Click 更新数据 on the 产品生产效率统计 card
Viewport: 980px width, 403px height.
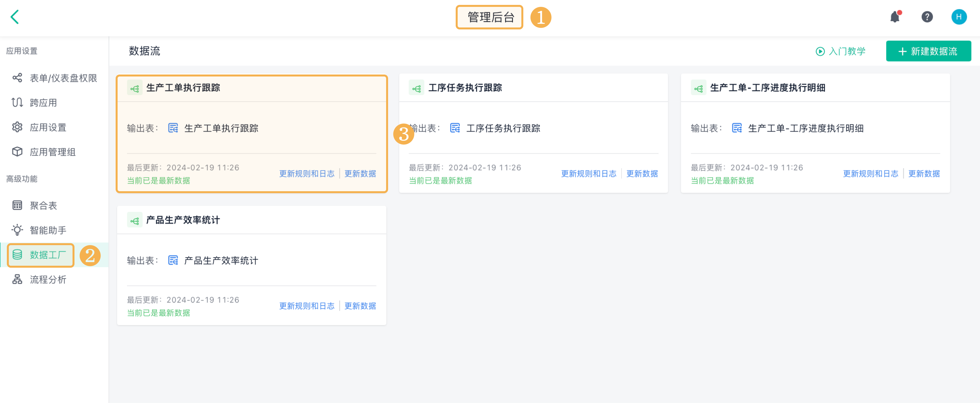tap(360, 306)
